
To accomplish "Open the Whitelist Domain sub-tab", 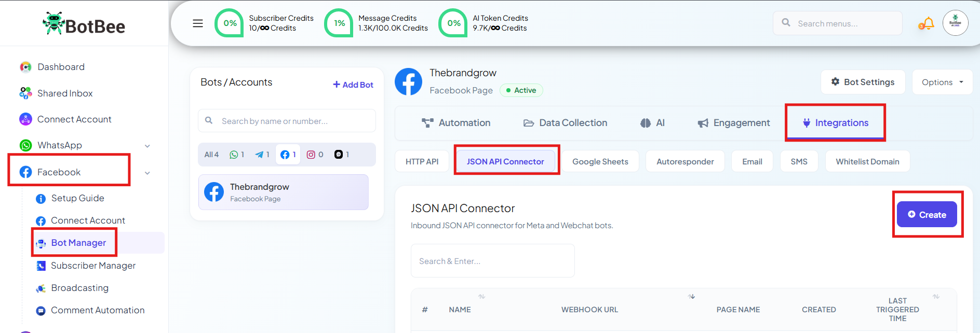I will (867, 161).
